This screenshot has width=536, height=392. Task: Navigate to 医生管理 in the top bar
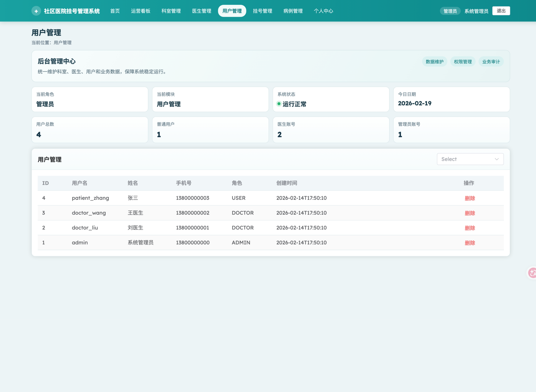(x=202, y=11)
